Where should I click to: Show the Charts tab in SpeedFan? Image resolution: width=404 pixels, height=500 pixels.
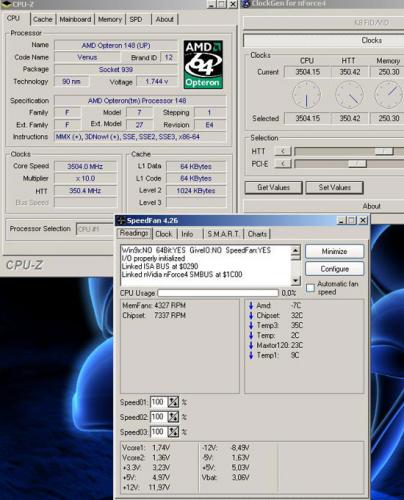(257, 234)
